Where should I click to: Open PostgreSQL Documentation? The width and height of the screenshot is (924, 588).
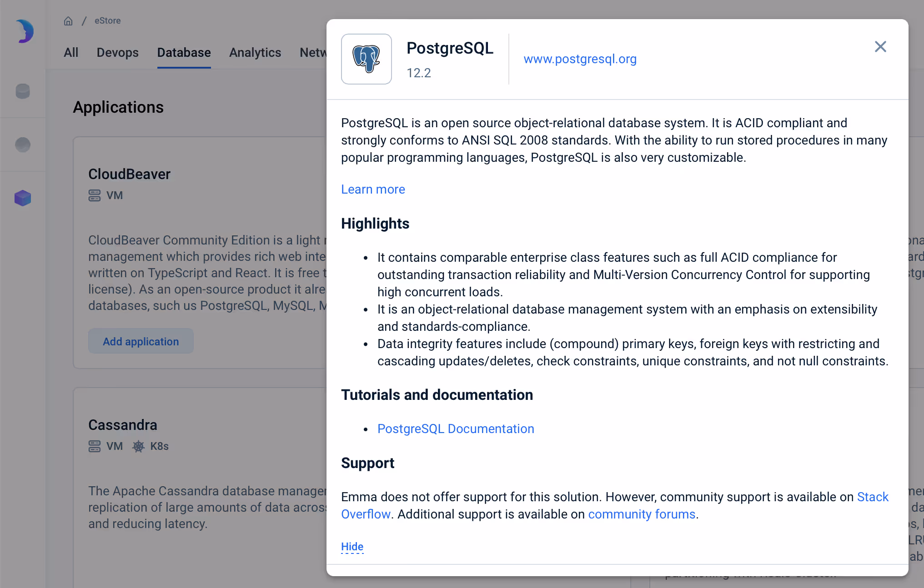pos(455,429)
